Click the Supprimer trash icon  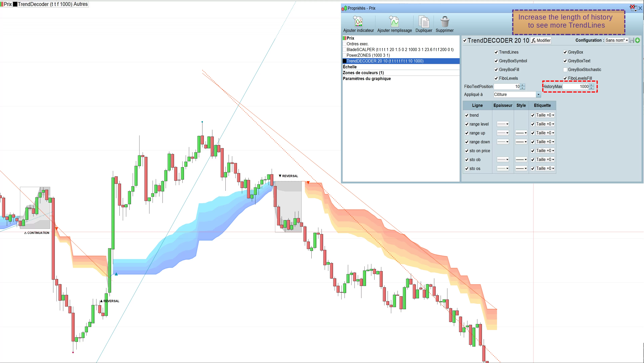[445, 22]
